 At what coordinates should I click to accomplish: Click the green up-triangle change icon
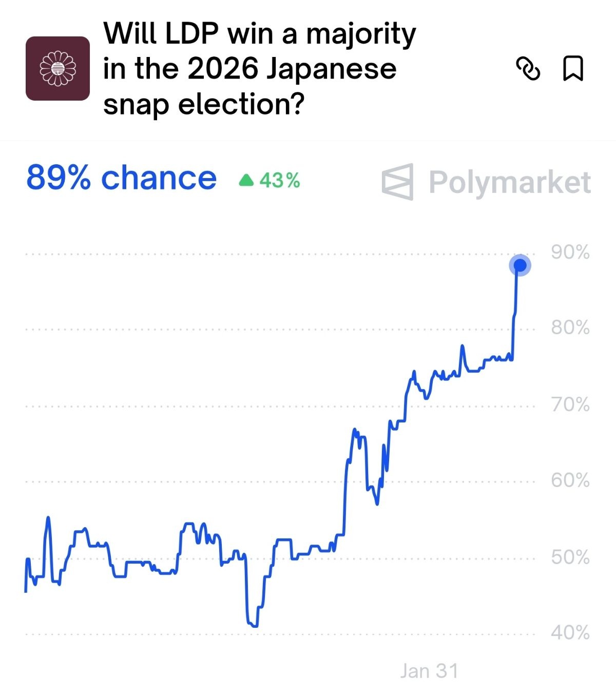point(246,180)
